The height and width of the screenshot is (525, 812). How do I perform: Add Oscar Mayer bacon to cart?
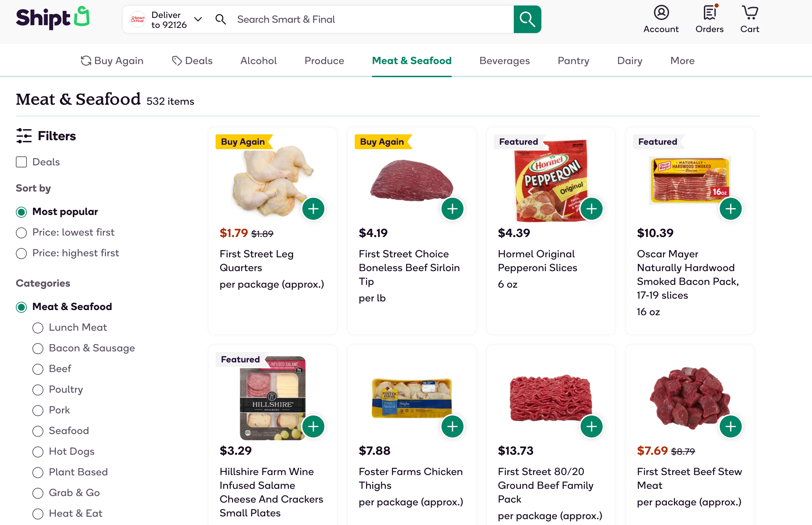pos(730,209)
